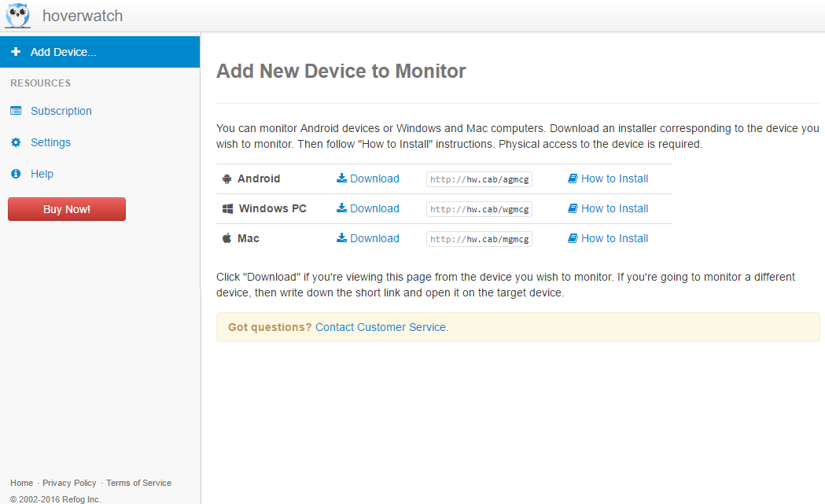Open the Subscription page link
The image size is (825, 504).
point(61,111)
